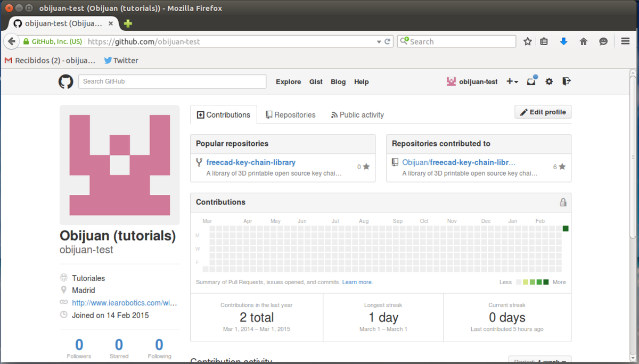Click the Edit profile button
This screenshot has width=639, height=364.
pyautogui.click(x=543, y=112)
